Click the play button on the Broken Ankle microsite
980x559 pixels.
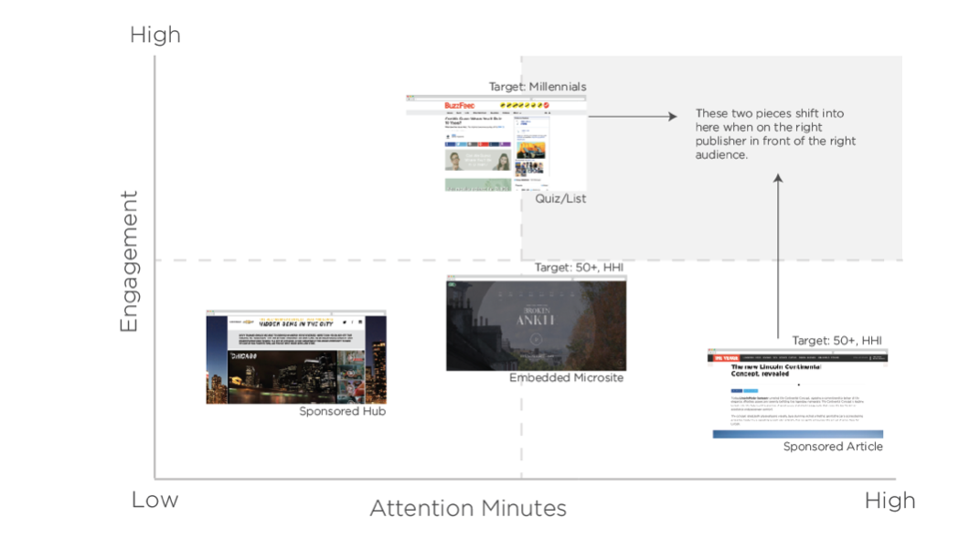[536, 340]
